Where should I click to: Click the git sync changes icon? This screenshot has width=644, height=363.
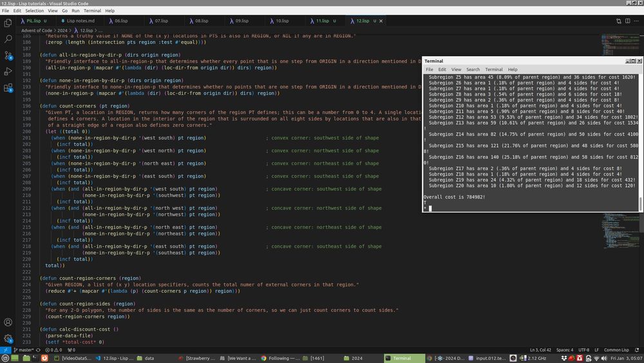[37, 349]
